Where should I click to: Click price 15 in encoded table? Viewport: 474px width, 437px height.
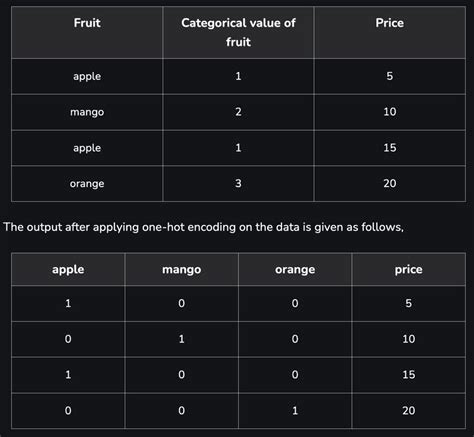[x=409, y=375]
